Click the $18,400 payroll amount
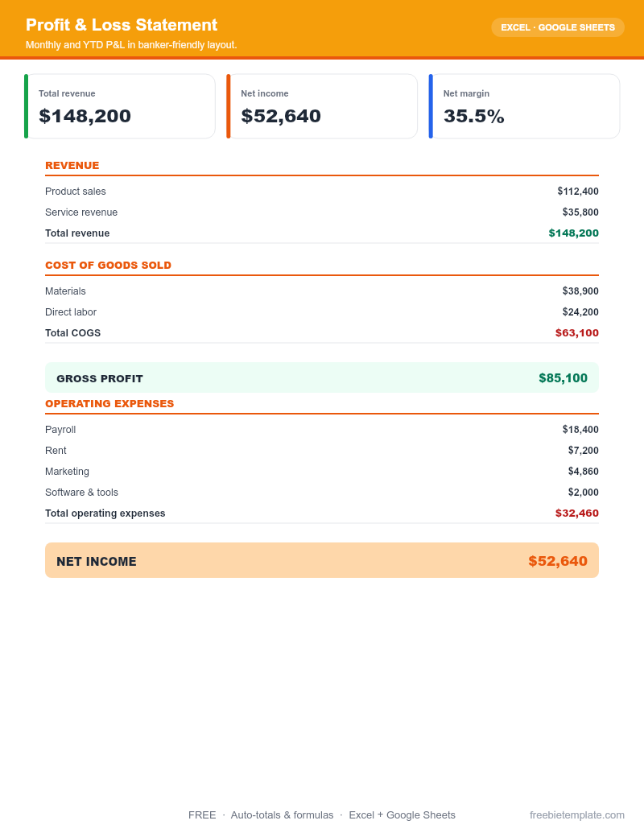 click(580, 429)
